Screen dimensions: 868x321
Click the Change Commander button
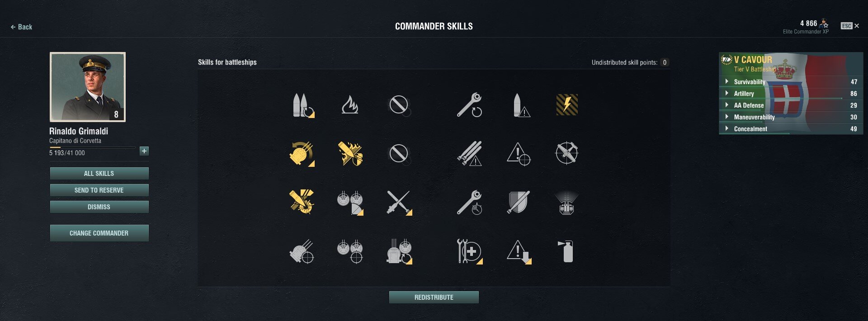click(x=99, y=233)
